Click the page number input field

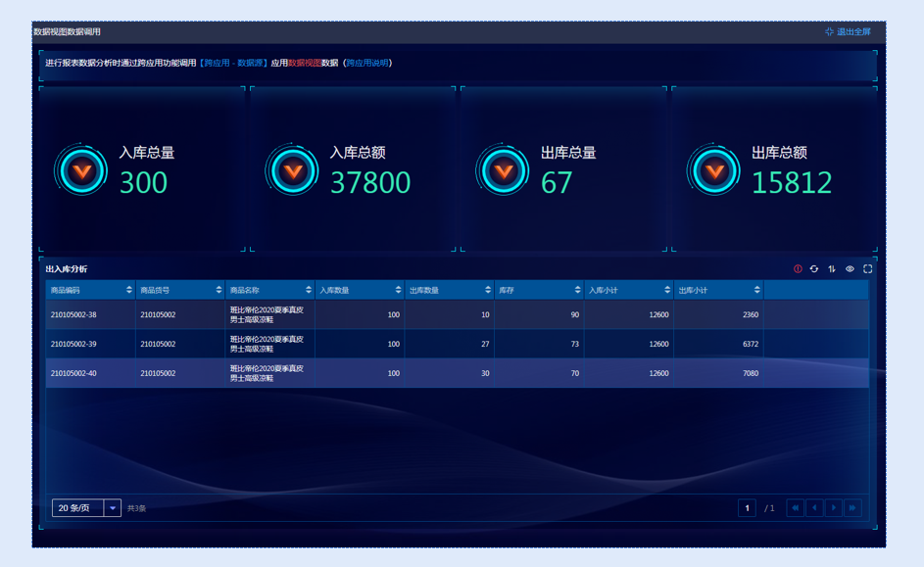click(x=748, y=508)
